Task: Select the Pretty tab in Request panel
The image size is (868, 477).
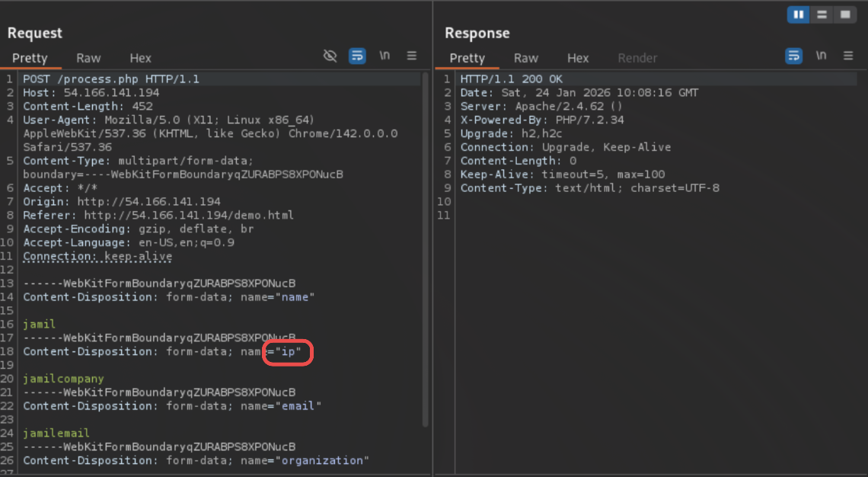Action: 30,58
